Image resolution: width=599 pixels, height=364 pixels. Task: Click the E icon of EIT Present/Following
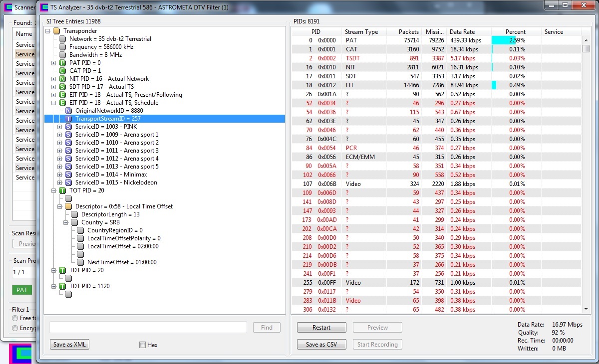[62, 95]
